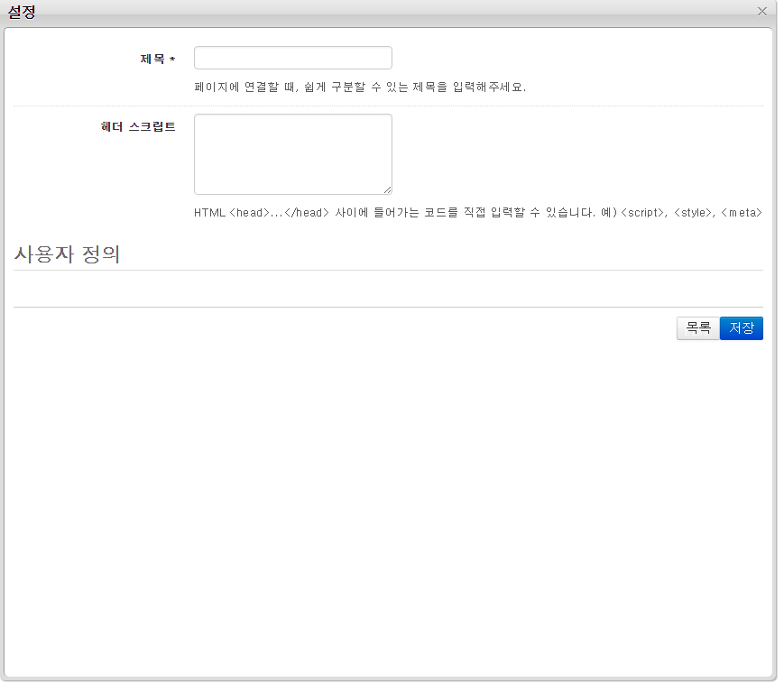Click the 제목 field label
The width and height of the screenshot is (784, 682).
[152, 60]
